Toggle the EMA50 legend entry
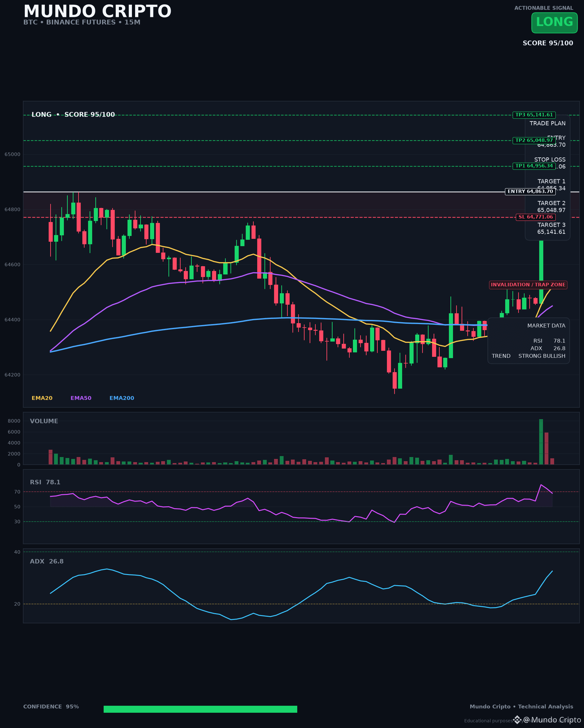The height and width of the screenshot is (728, 584). point(81,398)
